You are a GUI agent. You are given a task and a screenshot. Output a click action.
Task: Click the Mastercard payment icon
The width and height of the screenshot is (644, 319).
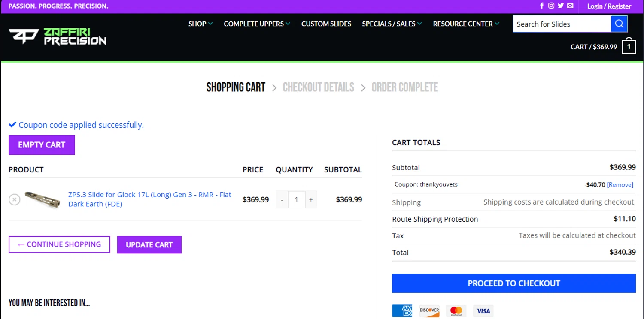[456, 311]
